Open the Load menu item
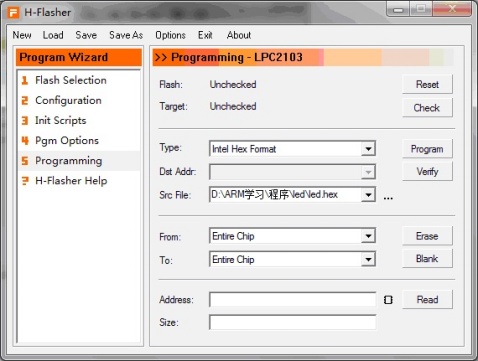 pos(53,35)
